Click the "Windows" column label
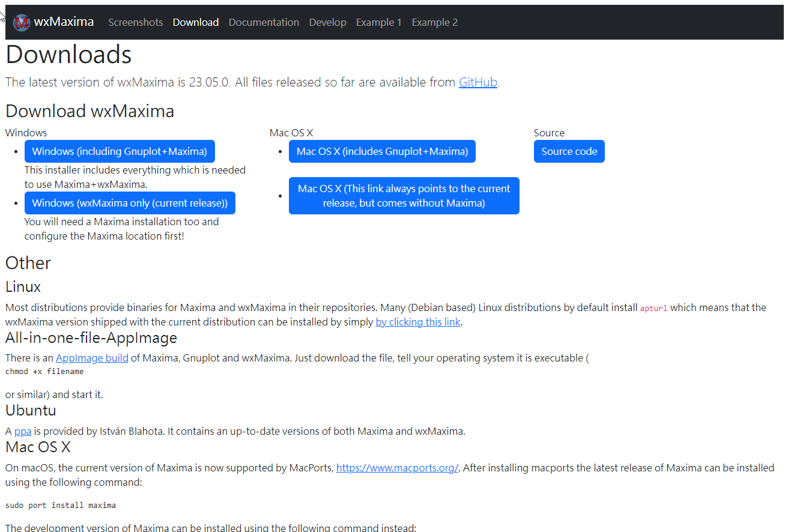Screen dimensions: 788x532 pyautogui.click(x=26, y=133)
